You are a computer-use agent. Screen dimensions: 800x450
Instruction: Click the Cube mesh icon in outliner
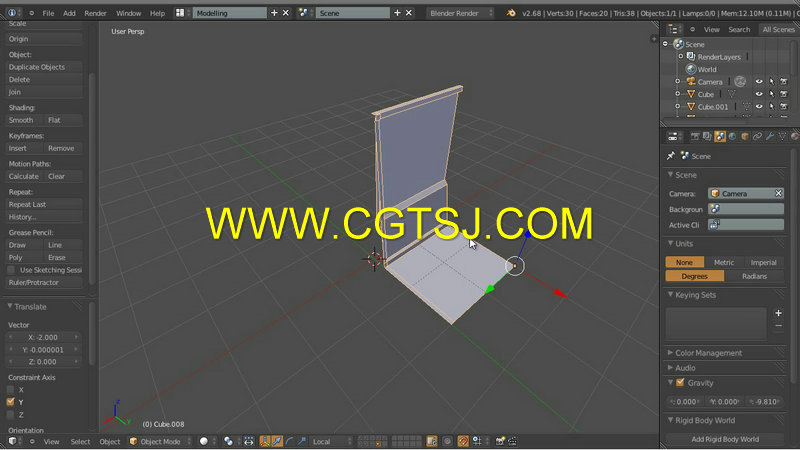(691, 94)
